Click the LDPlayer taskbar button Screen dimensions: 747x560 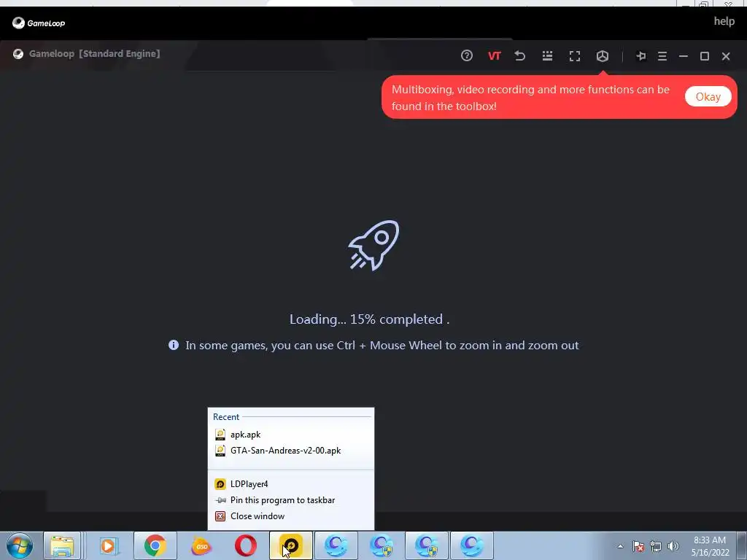[x=290, y=545]
